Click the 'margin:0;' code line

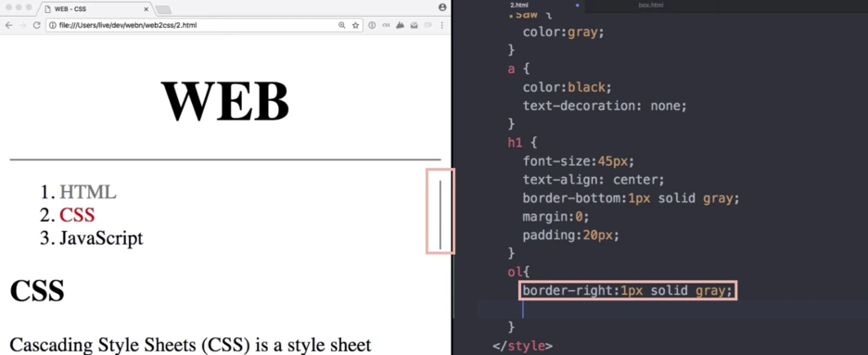[x=555, y=216]
